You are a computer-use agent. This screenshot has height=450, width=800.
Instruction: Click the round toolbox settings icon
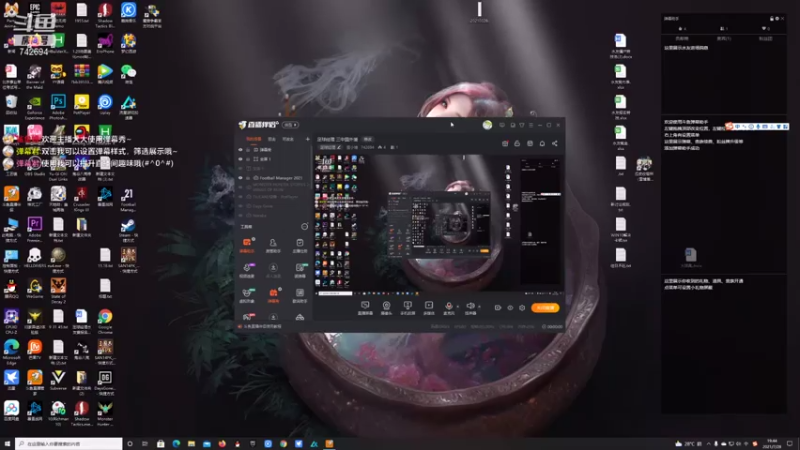point(305,226)
